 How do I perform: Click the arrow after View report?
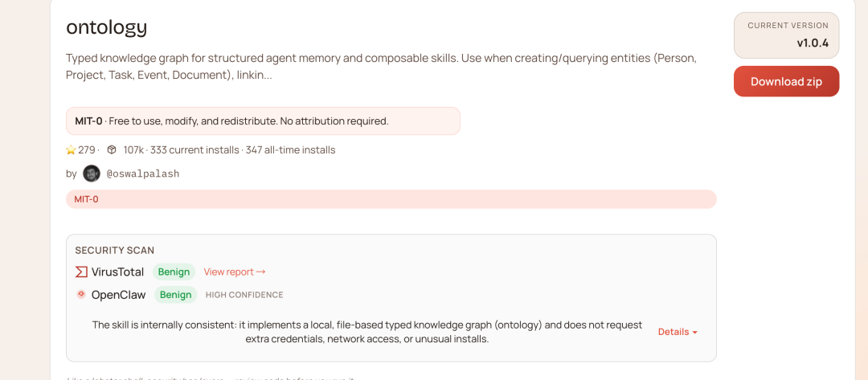[x=260, y=272]
